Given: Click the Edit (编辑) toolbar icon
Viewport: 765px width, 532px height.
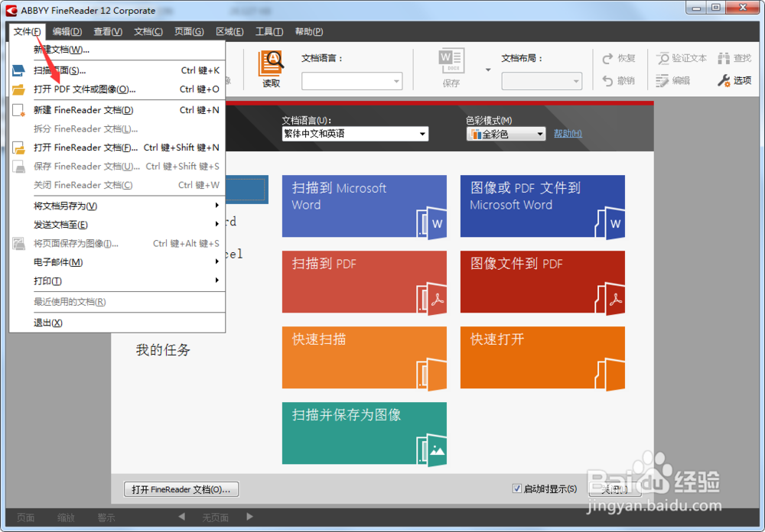Looking at the screenshot, I should pos(662,80).
